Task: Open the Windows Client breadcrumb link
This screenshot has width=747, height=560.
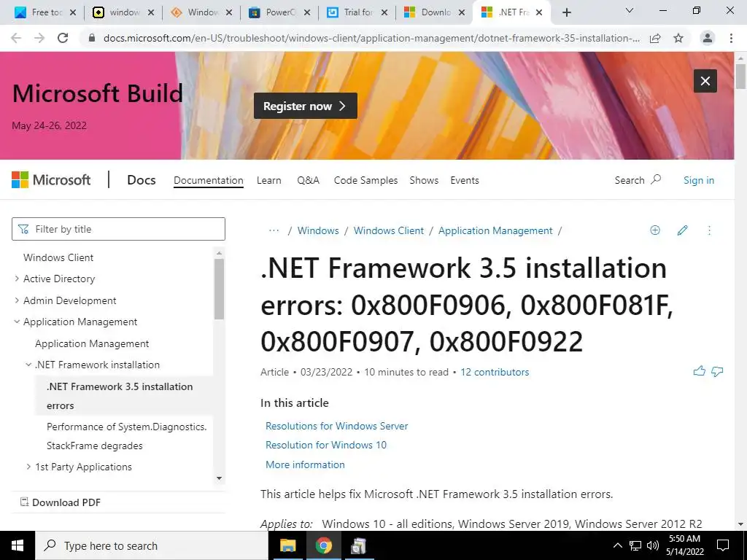Action: tap(388, 230)
